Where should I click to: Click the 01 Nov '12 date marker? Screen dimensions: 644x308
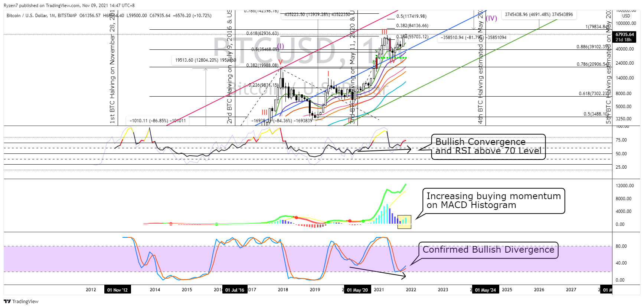point(117,290)
